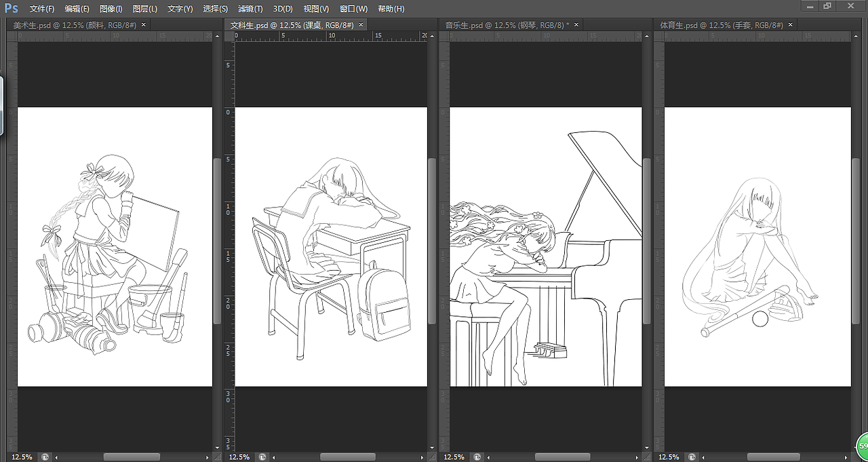Open the 文字(Y) menu
The width and height of the screenshot is (868, 462).
tap(180, 9)
